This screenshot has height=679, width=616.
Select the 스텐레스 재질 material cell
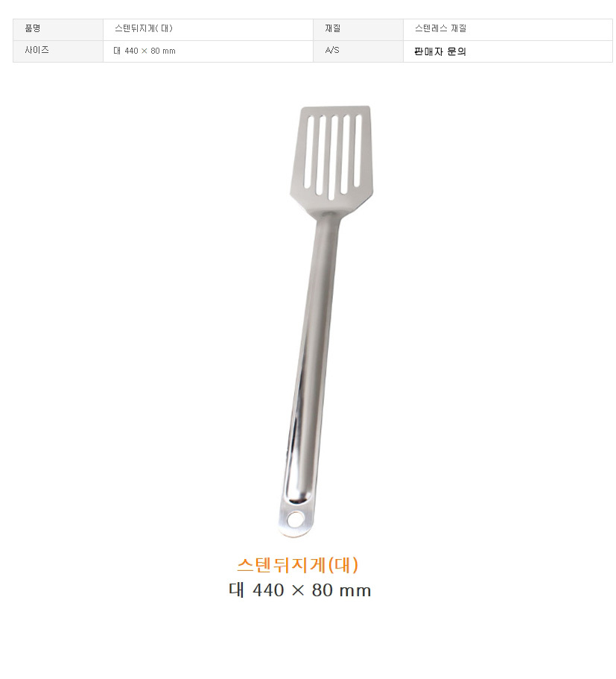(508, 29)
